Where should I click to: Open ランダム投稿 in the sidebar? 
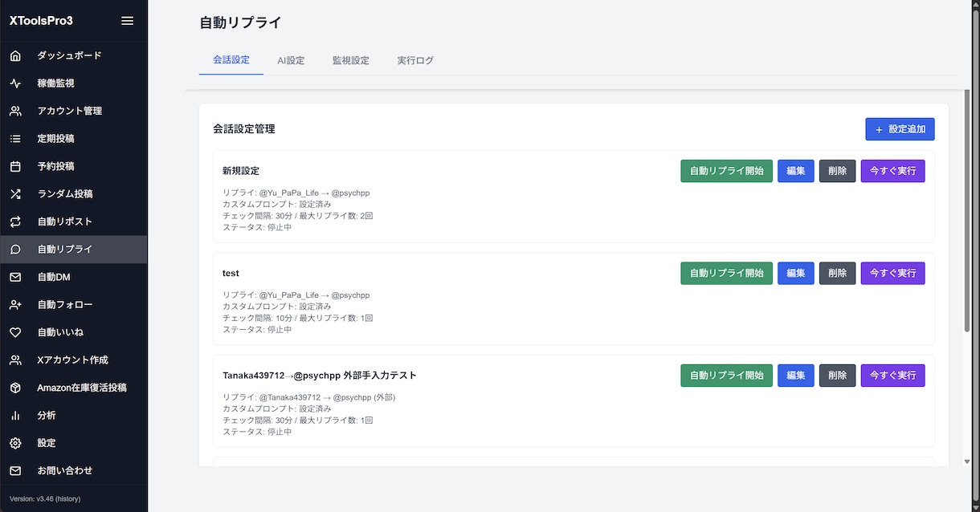click(x=74, y=194)
